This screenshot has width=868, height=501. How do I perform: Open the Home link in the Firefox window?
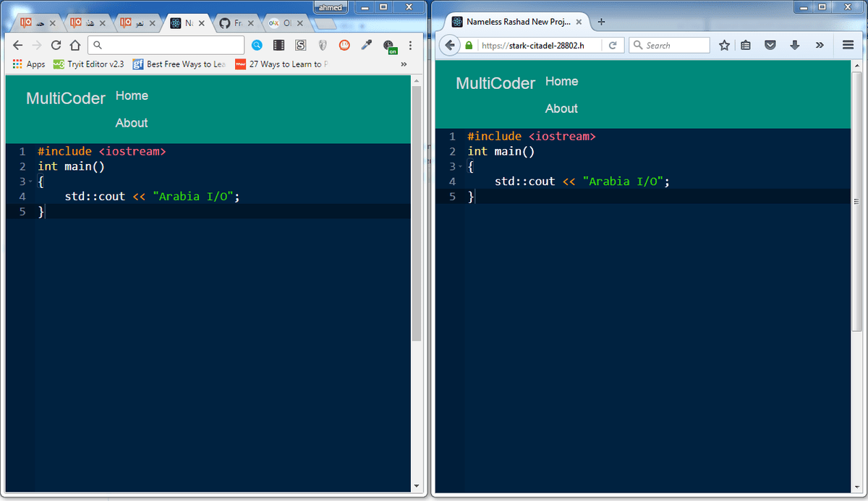[x=561, y=81]
